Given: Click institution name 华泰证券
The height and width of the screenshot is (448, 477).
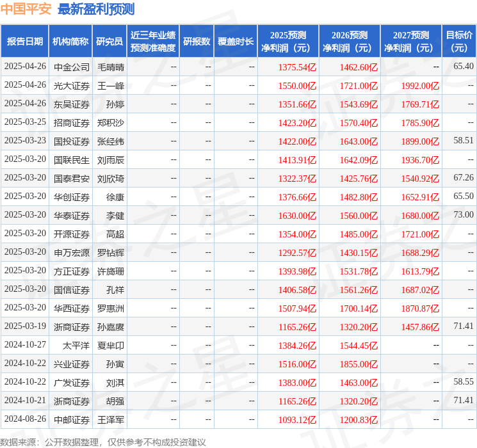Looking at the screenshot, I should point(72,216).
